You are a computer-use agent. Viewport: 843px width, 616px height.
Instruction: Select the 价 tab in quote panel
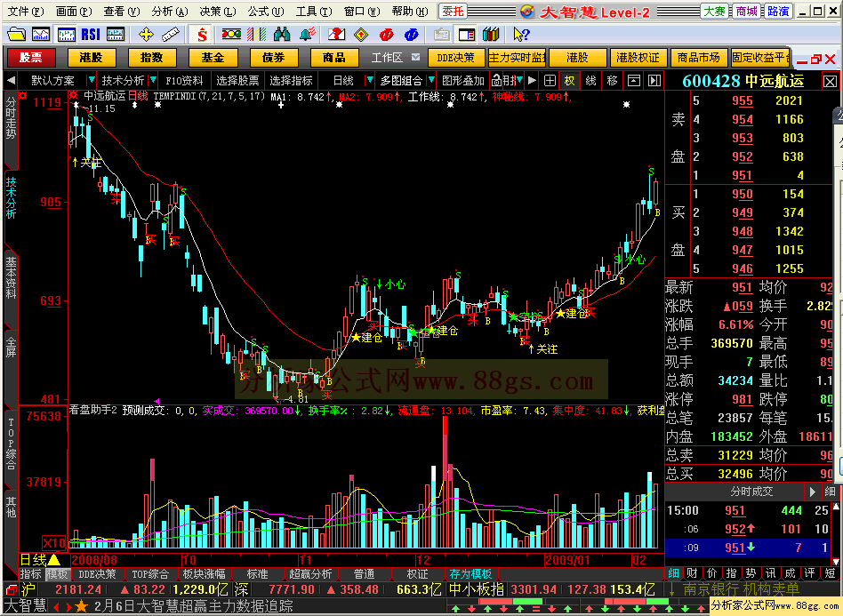[x=711, y=573]
